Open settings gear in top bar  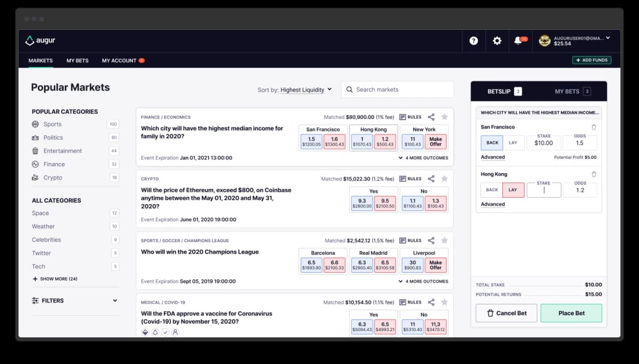tap(497, 41)
